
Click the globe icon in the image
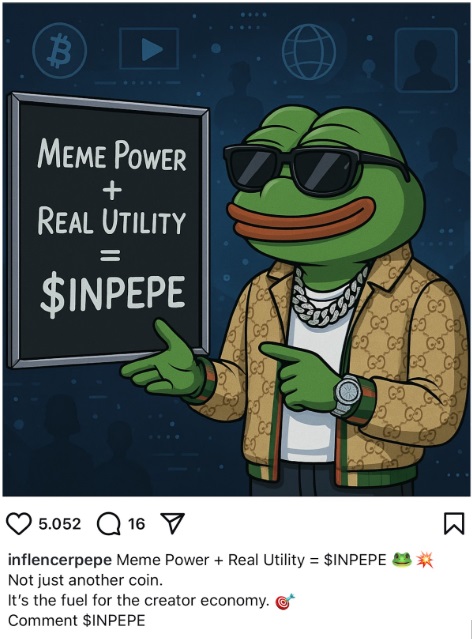(309, 51)
